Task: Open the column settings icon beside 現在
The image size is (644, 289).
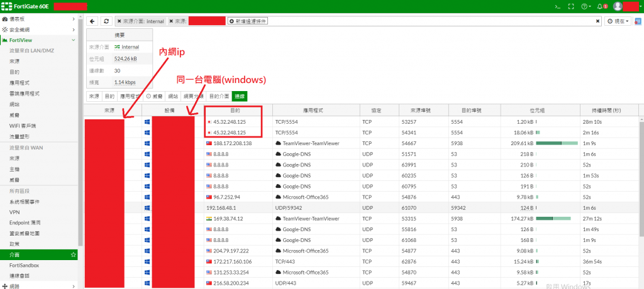Action: pos(638,21)
